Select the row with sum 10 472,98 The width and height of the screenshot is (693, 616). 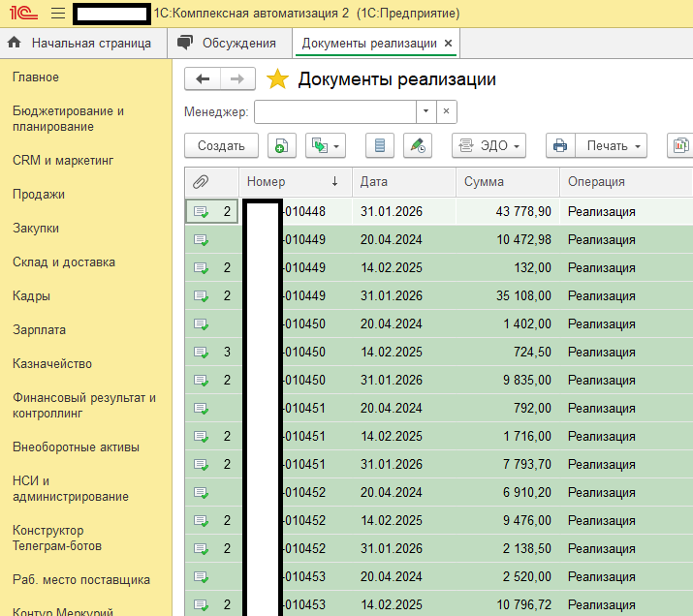pos(439,240)
